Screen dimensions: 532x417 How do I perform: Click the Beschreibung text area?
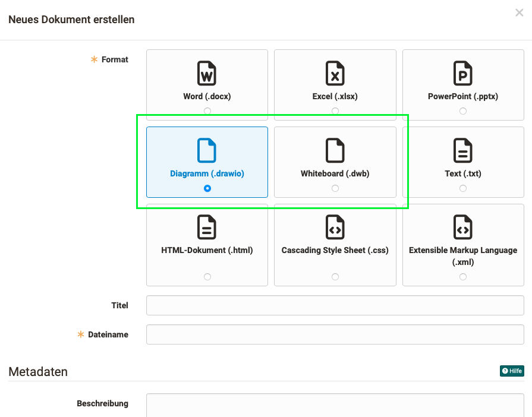click(x=335, y=405)
